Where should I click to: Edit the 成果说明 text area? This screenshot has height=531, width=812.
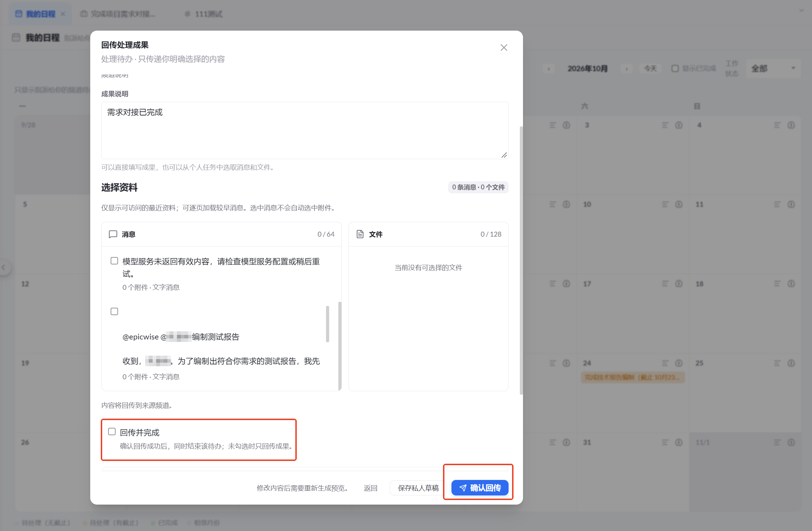click(304, 130)
